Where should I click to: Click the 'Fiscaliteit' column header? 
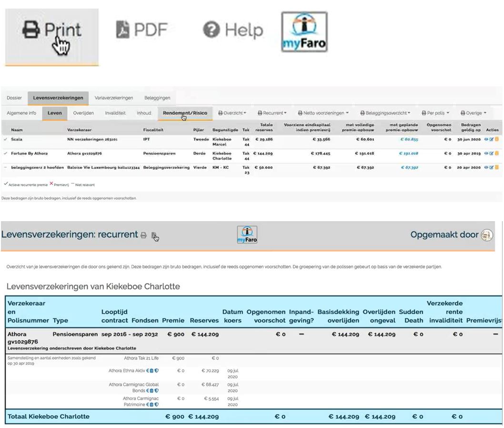153,130
